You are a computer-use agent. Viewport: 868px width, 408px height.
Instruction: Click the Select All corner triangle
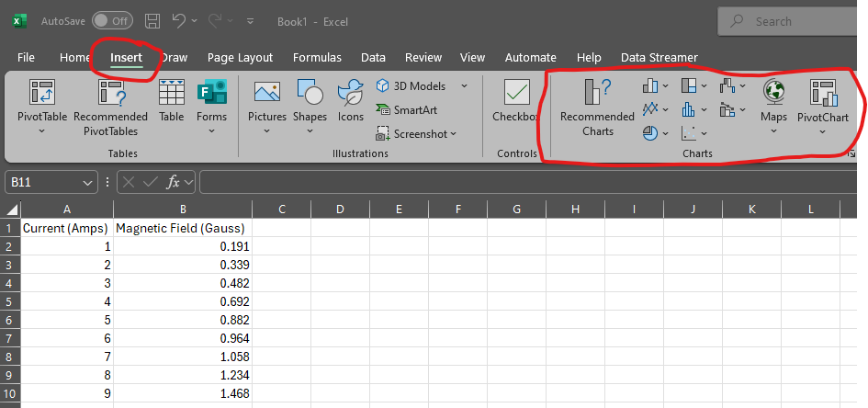pos(12,210)
